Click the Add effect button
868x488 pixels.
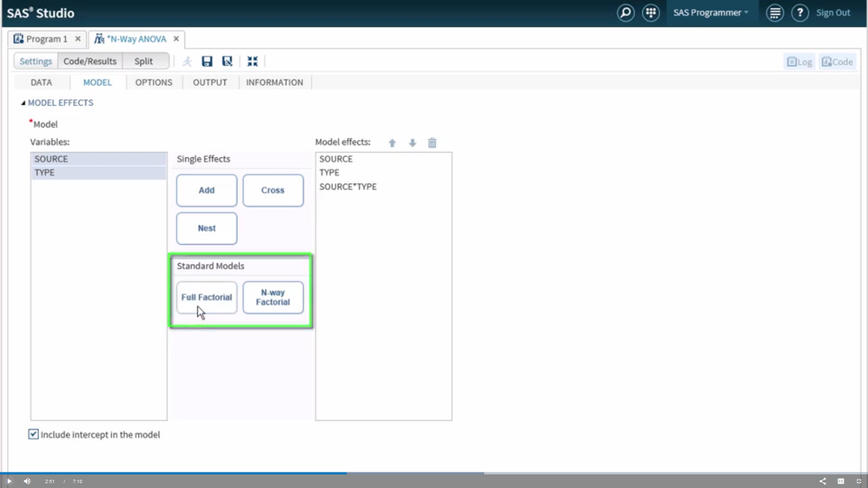coord(207,190)
